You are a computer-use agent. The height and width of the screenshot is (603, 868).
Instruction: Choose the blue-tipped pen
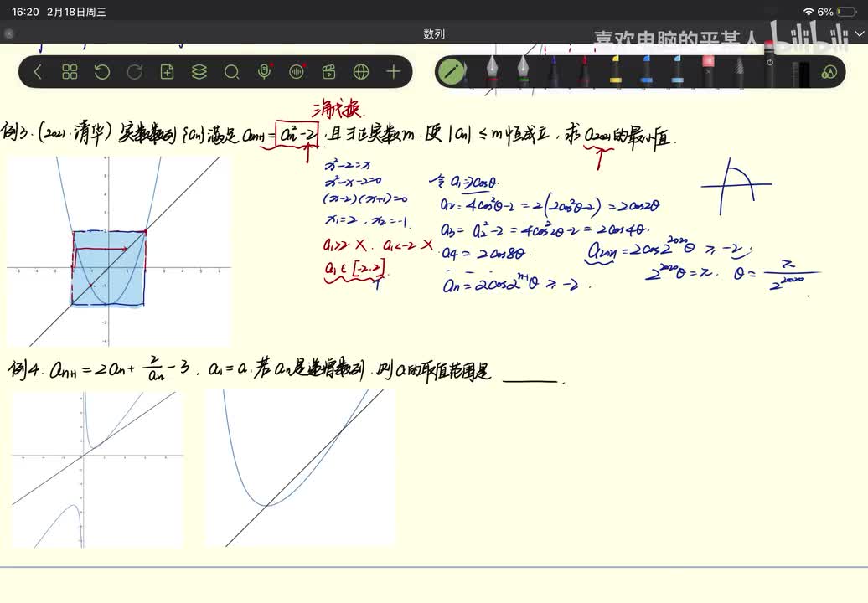(554, 72)
